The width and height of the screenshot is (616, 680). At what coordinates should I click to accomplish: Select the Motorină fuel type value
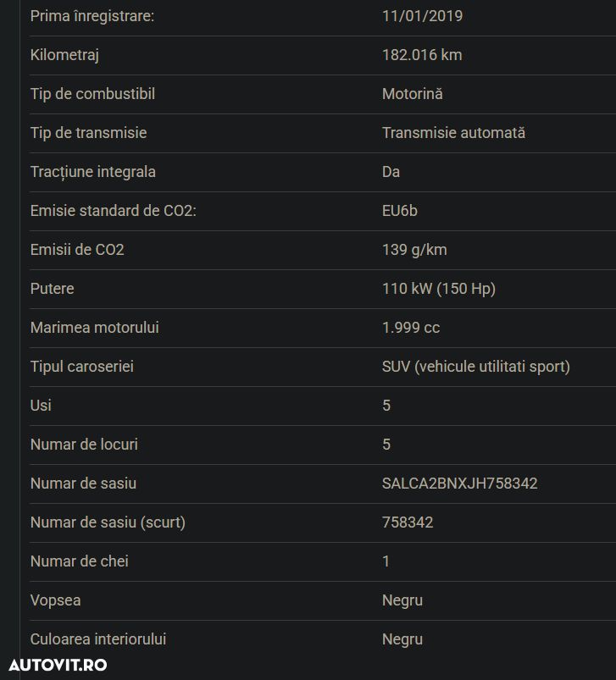click(412, 94)
